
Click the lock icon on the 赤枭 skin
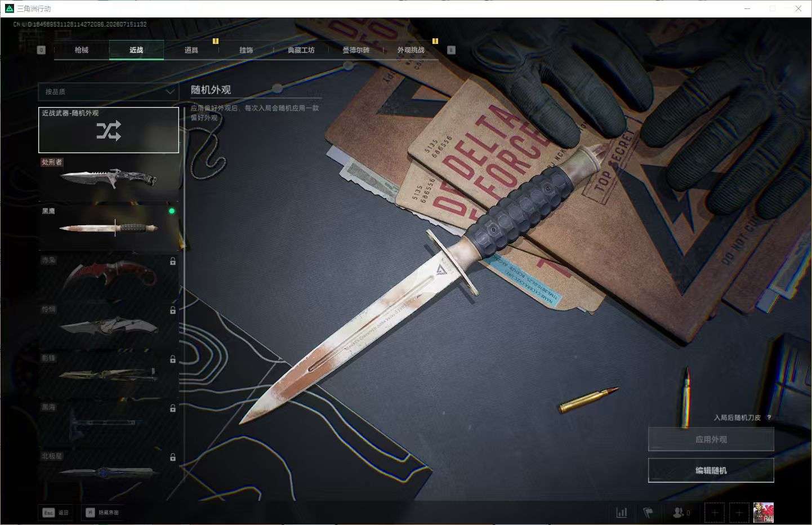(x=173, y=261)
